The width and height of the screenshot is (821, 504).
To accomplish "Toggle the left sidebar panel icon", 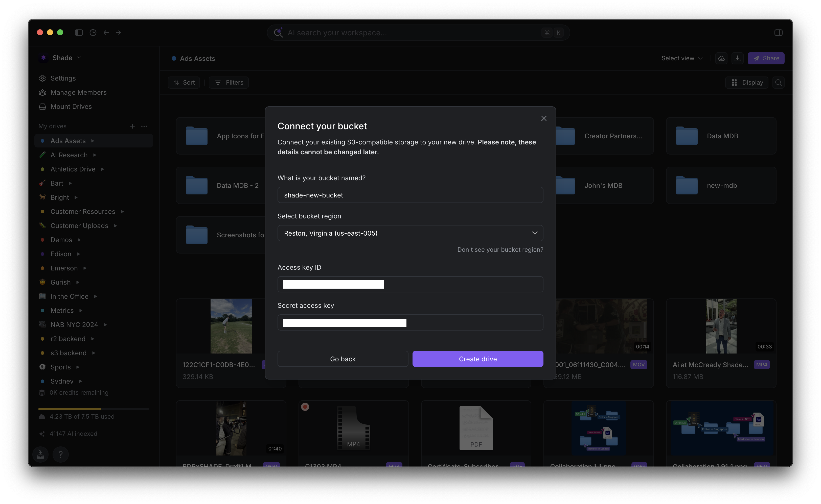I will coord(79,32).
